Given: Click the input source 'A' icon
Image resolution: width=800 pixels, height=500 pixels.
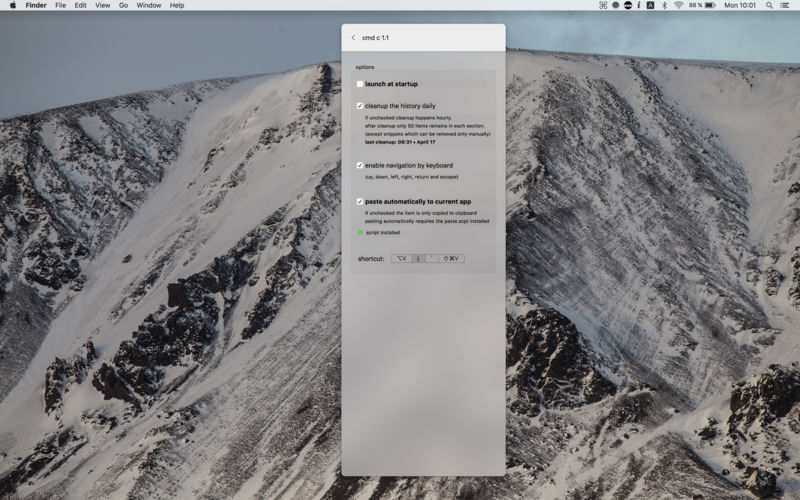Looking at the screenshot, I should click(x=650, y=5).
